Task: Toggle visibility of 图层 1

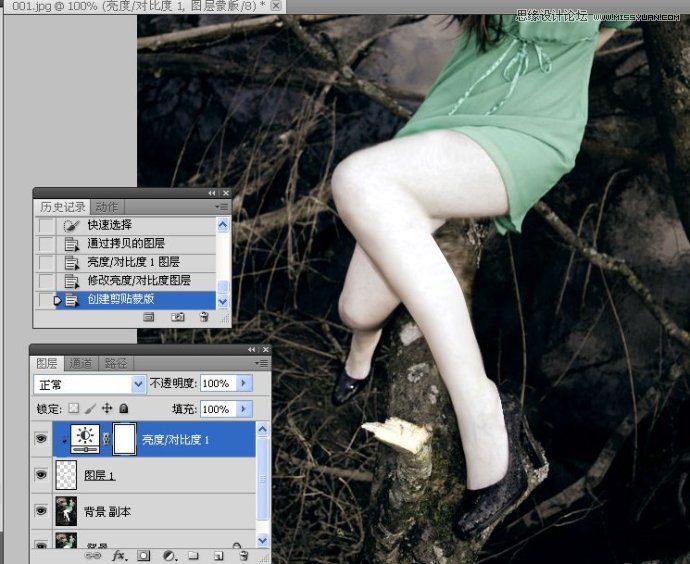Action: point(41,475)
